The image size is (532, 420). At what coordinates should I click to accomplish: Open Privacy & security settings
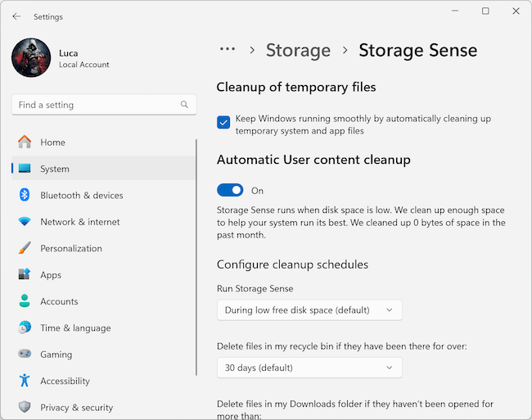103,407
